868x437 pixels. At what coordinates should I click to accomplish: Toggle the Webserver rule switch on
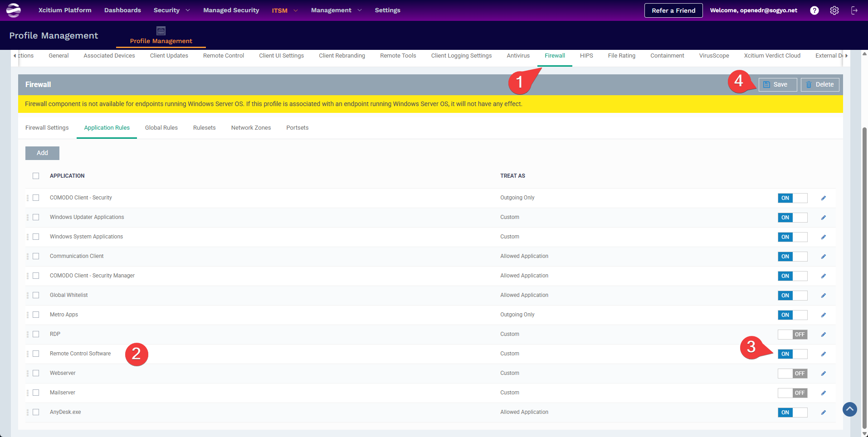click(x=793, y=374)
